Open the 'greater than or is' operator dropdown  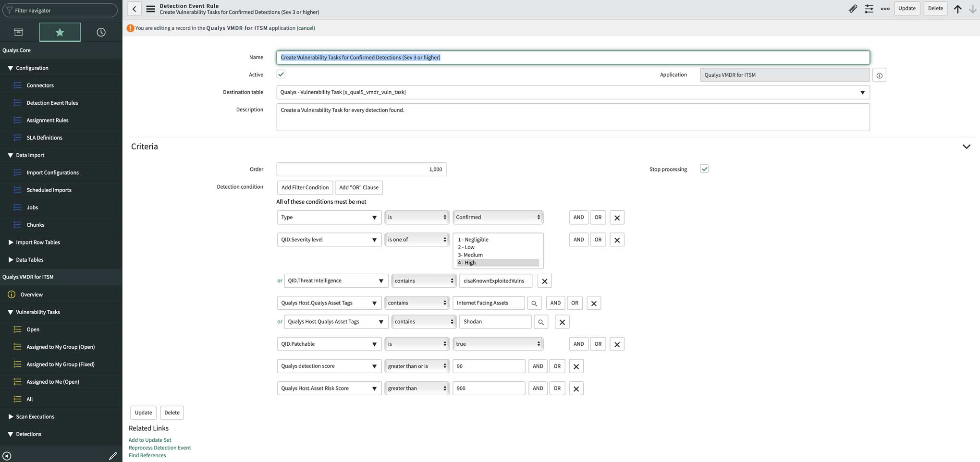[x=416, y=366]
